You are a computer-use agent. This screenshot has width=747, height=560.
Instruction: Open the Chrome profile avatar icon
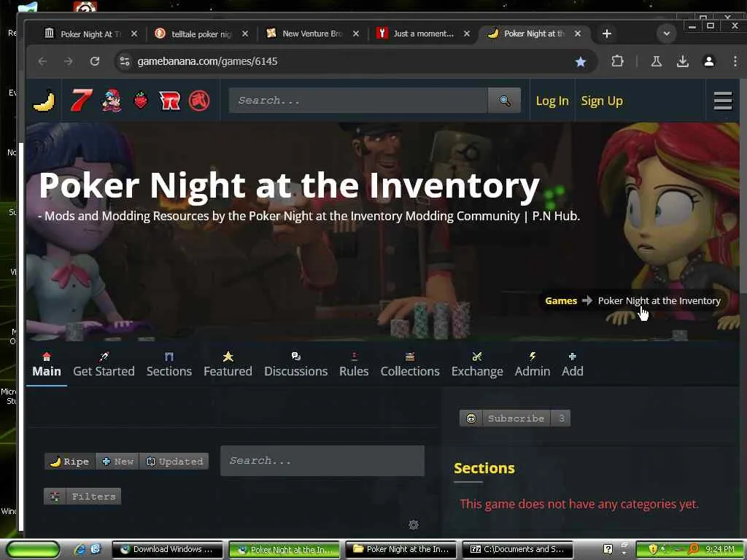click(x=709, y=61)
